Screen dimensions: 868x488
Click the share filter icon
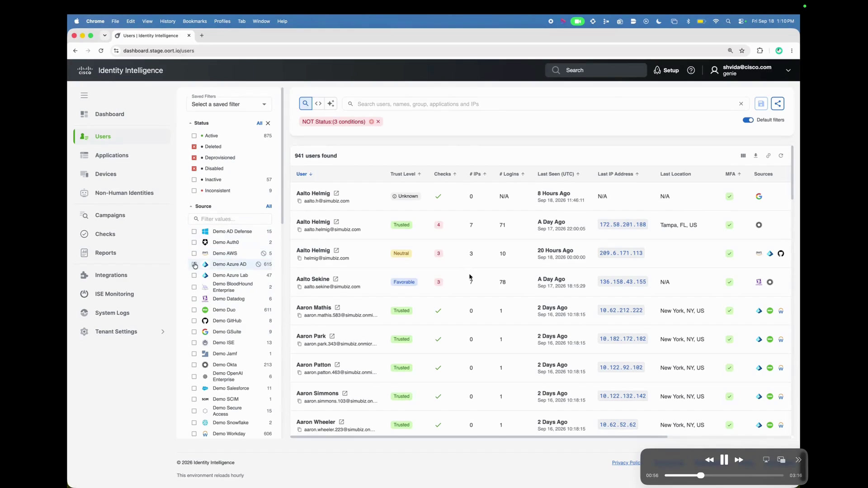(778, 104)
